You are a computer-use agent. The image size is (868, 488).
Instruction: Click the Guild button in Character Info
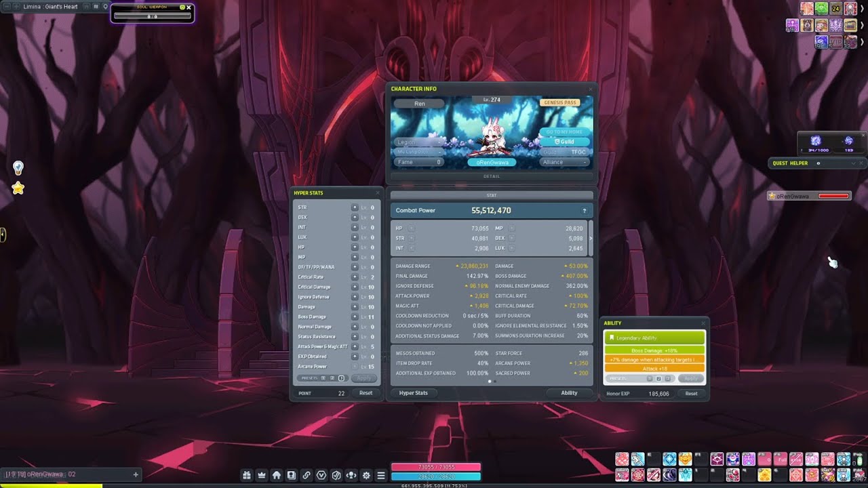click(564, 142)
